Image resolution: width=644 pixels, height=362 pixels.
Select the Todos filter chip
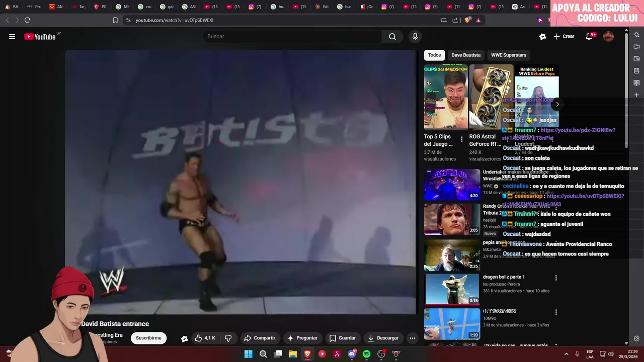[x=434, y=55]
